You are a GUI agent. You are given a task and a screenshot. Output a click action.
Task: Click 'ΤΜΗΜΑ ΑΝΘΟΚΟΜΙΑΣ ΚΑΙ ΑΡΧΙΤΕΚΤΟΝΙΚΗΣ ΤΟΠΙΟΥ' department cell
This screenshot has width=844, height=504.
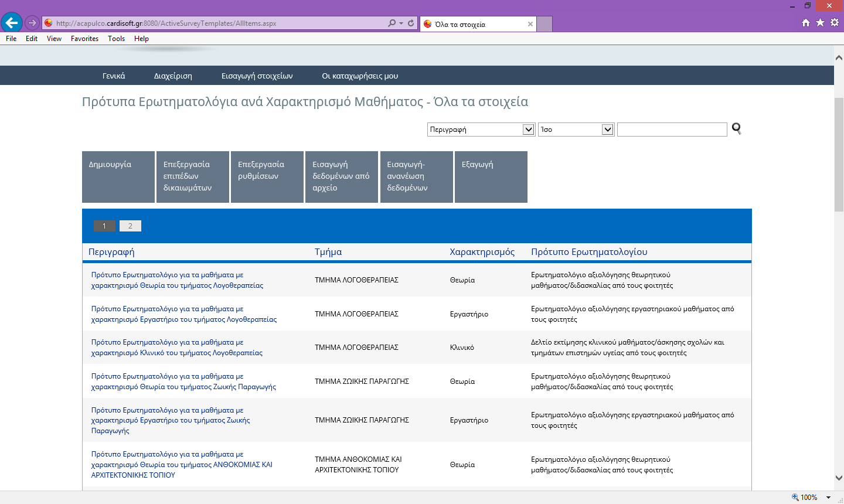click(358, 465)
